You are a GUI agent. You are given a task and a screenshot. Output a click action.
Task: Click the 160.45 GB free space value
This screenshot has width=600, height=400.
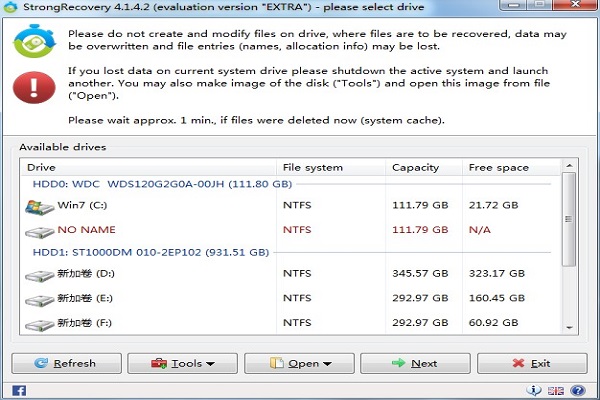[497, 298]
